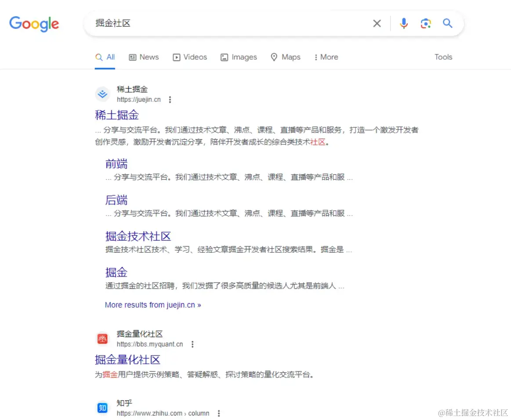
Task: Clear the search query with X
Action: pyautogui.click(x=377, y=23)
